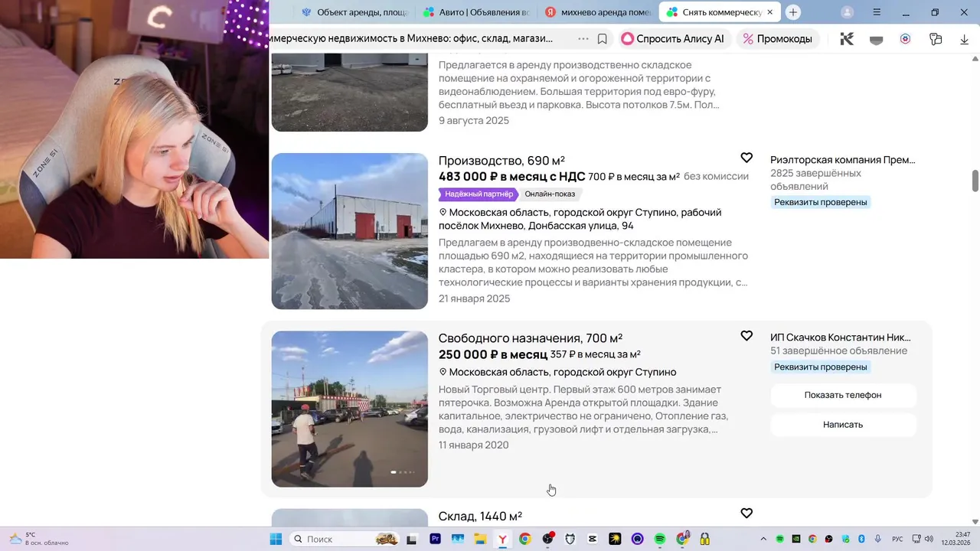Screen dimensions: 980x551
Task: Open the Brave lion icon in taskbar
Action: pos(570,539)
